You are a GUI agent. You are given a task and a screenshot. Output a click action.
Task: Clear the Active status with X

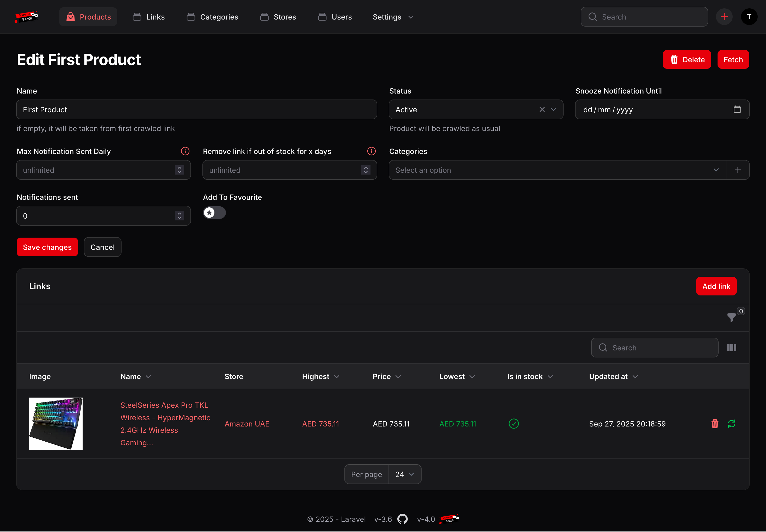(542, 109)
